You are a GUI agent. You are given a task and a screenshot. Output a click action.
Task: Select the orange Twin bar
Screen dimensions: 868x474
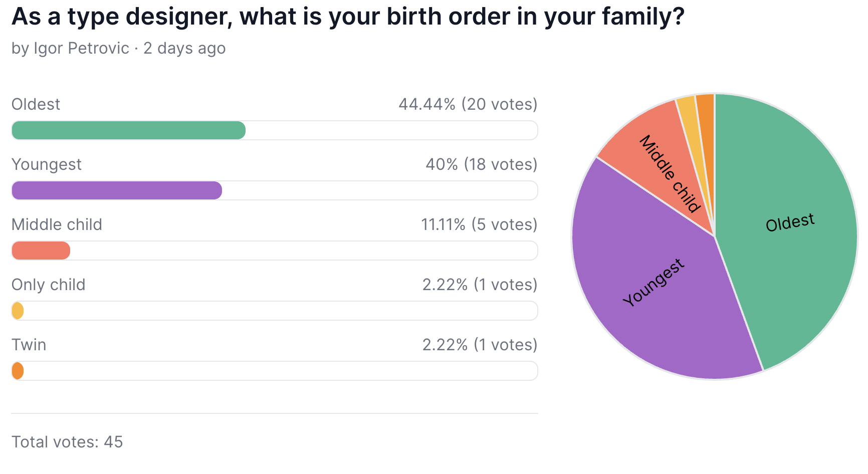point(18,371)
